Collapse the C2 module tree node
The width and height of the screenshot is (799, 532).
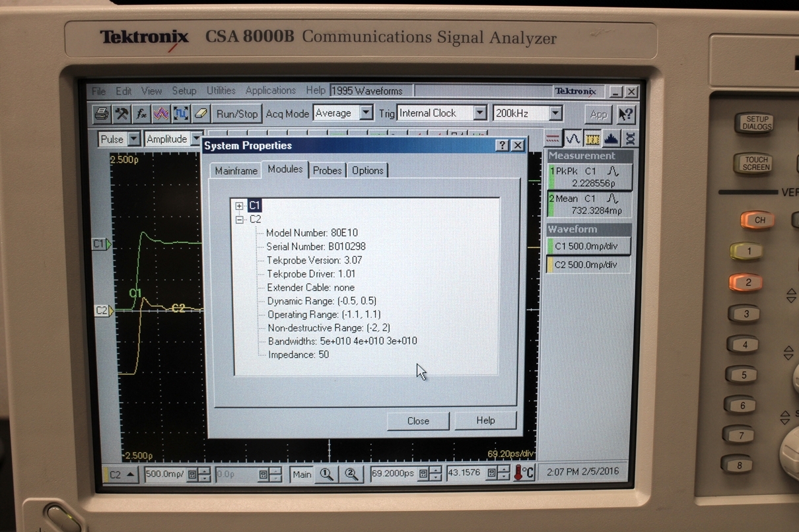tap(240, 219)
